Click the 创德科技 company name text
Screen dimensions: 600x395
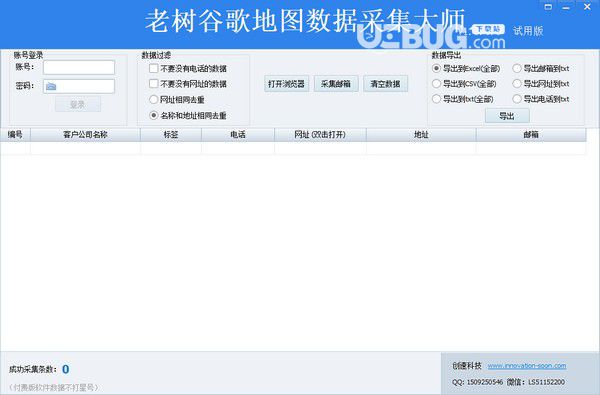[467, 366]
